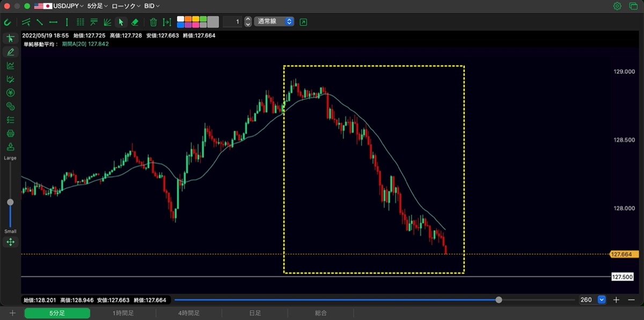Select the magnet snap tool

pos(7,22)
